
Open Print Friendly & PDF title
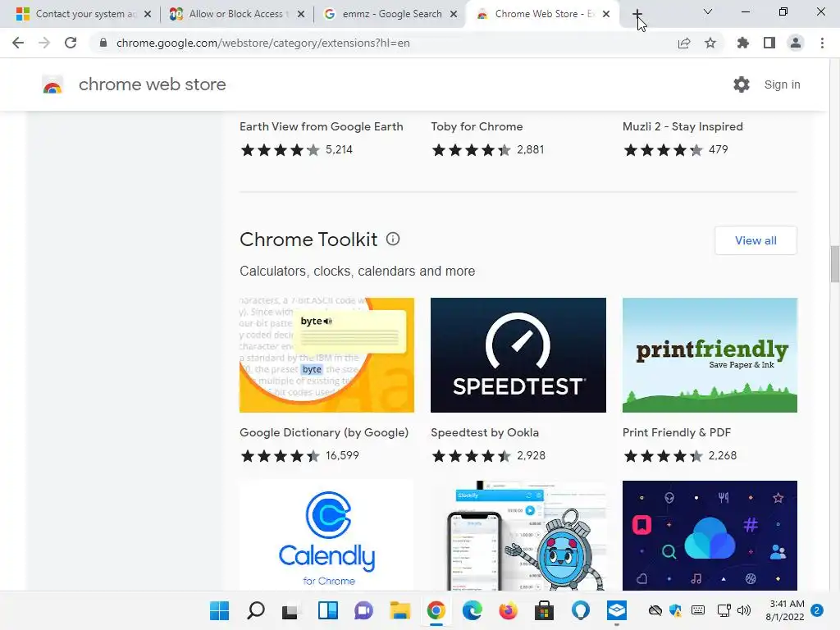(677, 432)
